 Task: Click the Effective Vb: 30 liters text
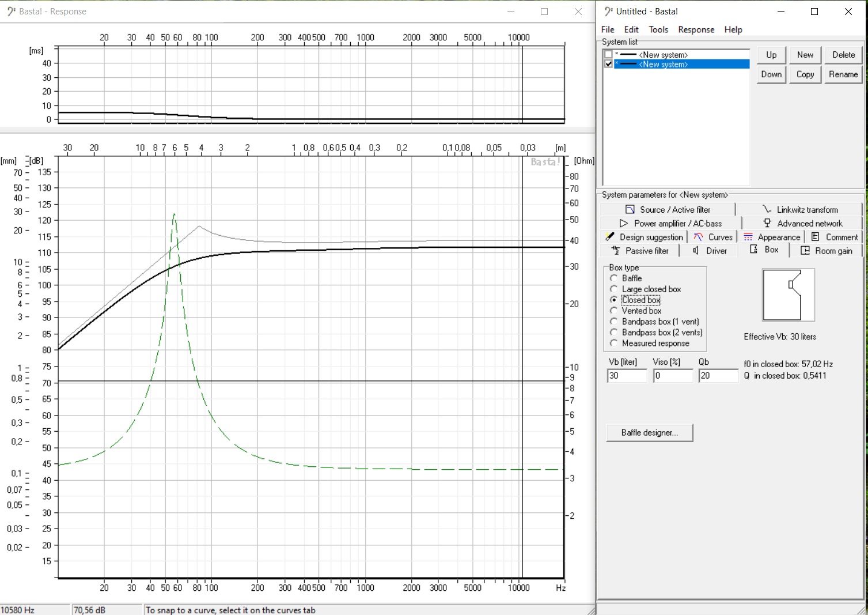click(780, 337)
